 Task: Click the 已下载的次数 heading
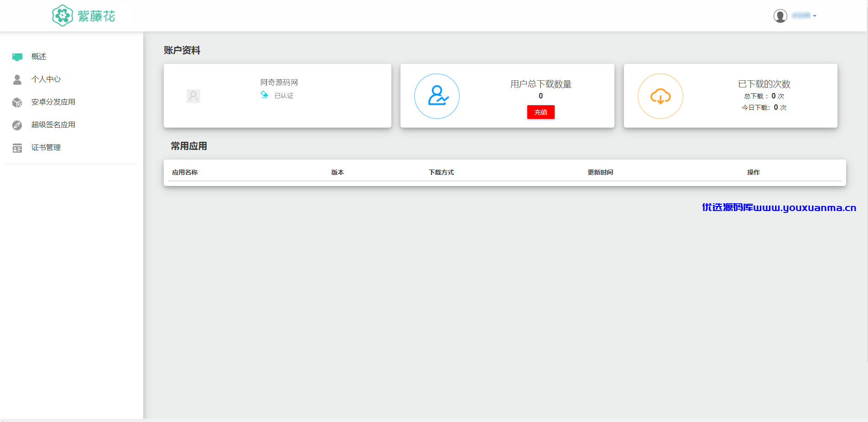coord(764,84)
